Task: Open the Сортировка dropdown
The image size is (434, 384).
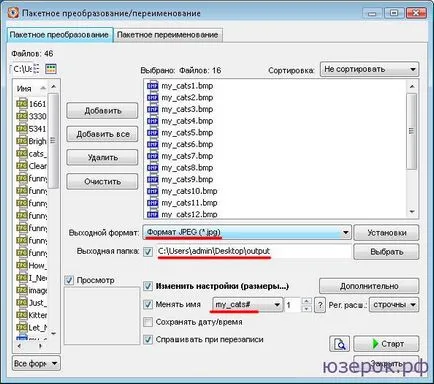Action: click(x=369, y=69)
